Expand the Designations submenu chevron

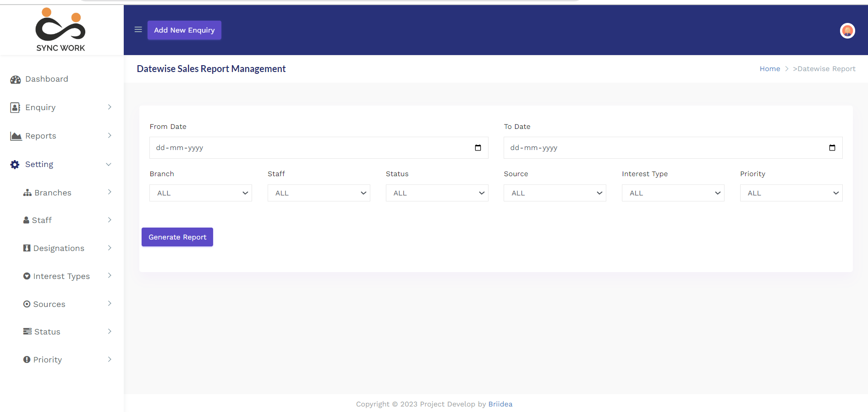[x=110, y=248]
